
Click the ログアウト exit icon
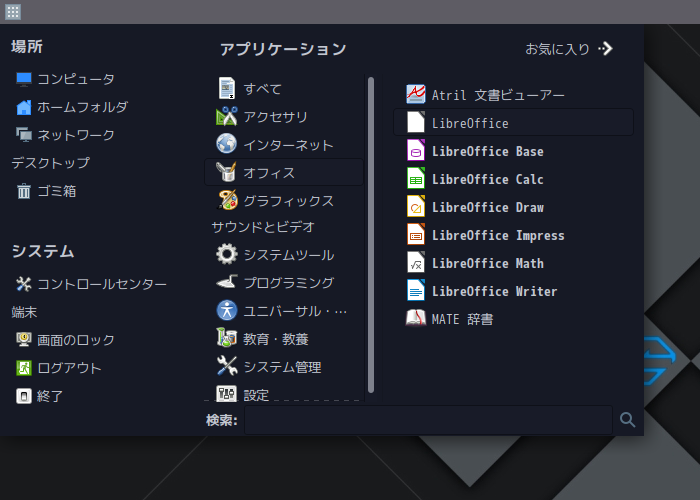[24, 368]
